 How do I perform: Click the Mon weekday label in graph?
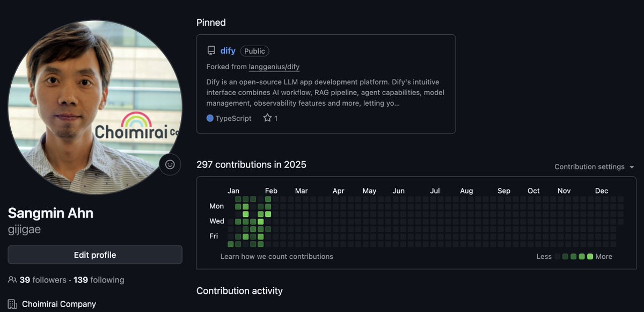(x=217, y=206)
